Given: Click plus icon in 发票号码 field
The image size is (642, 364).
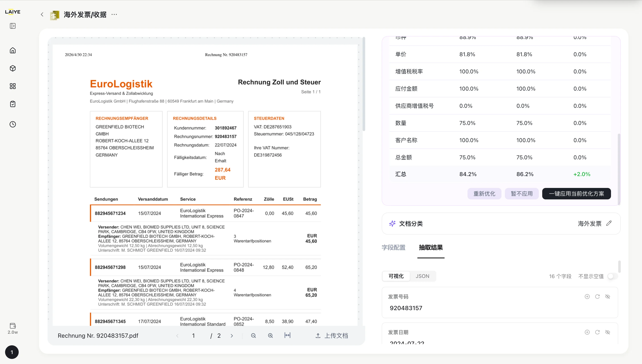Looking at the screenshot, I should click(587, 297).
